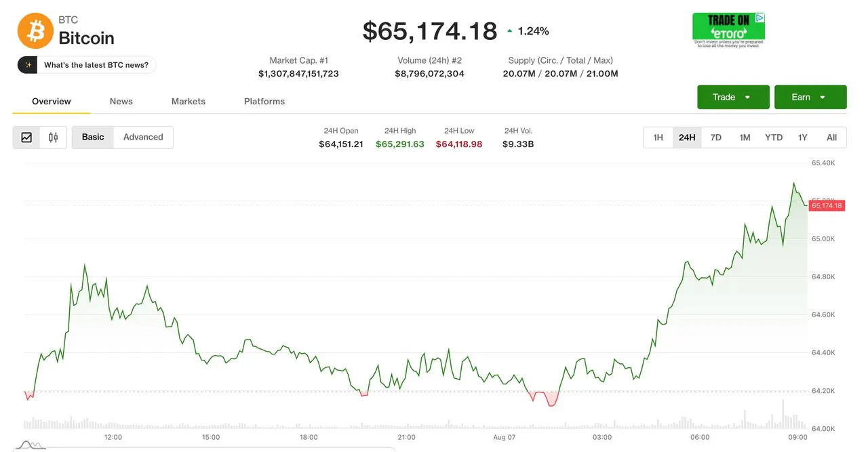Image resolution: width=868 pixels, height=452 pixels.
Task: Select the Basic chart mode
Action: [x=93, y=137]
